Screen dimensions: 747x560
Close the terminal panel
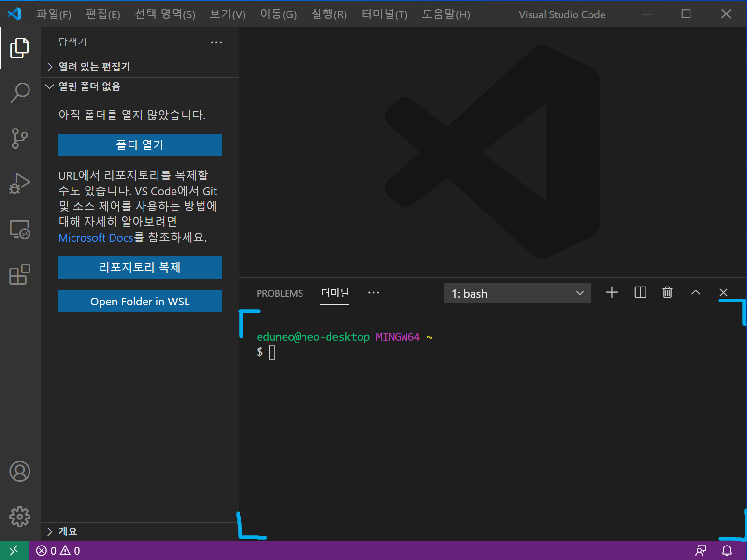point(723,292)
